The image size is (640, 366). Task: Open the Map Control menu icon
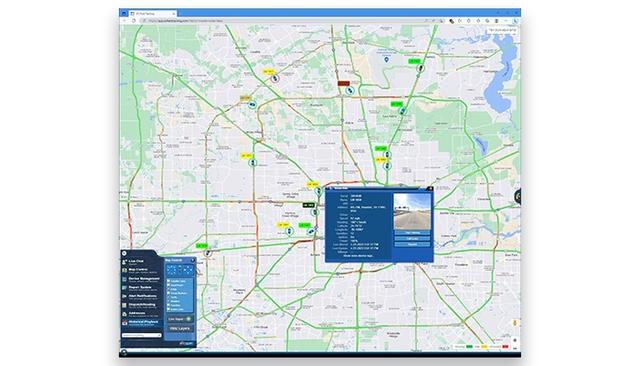(124, 270)
